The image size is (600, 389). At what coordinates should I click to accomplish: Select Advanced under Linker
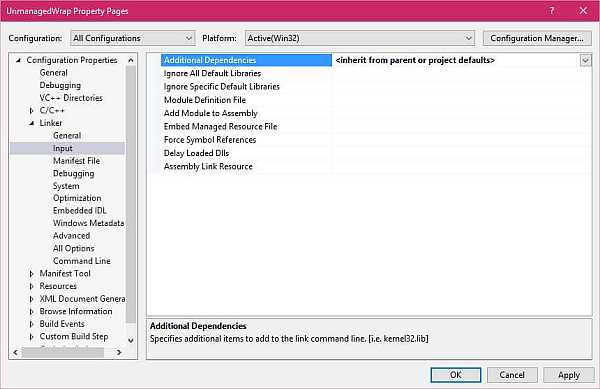coord(72,236)
